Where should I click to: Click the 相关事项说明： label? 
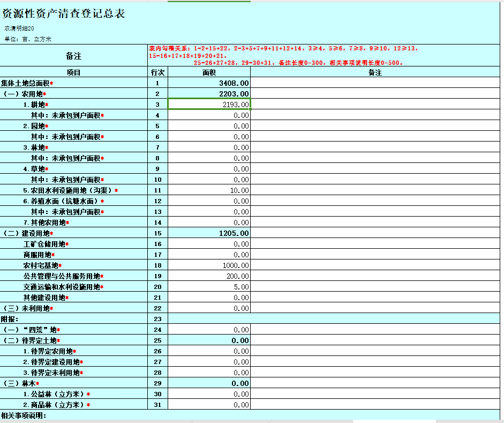click(x=24, y=415)
